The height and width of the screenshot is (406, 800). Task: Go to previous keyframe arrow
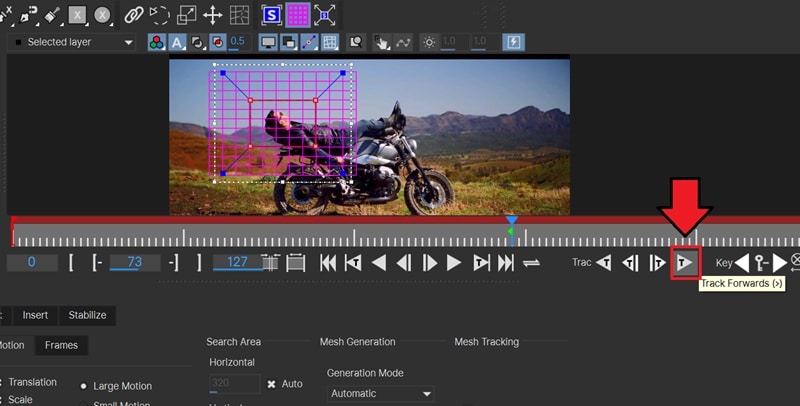(x=742, y=263)
